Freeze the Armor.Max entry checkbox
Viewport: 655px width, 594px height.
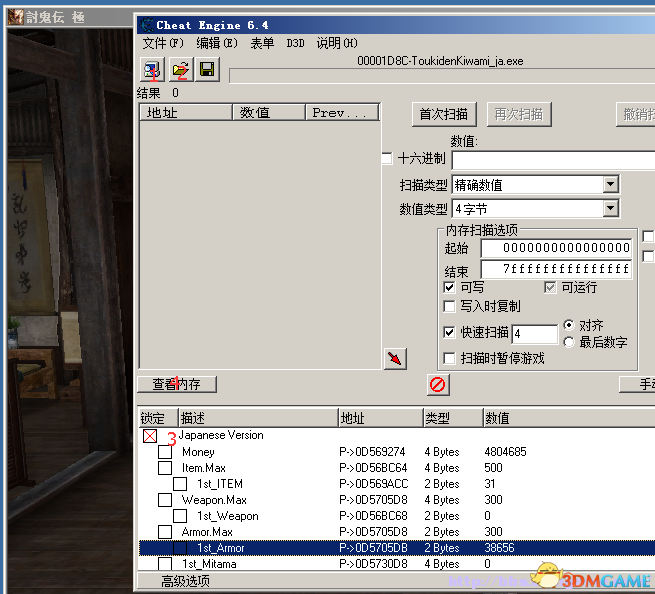(165, 532)
